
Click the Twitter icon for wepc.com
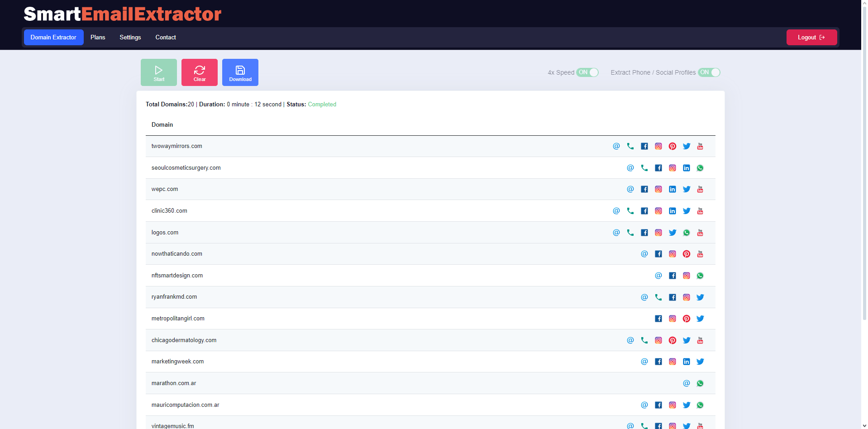point(686,189)
